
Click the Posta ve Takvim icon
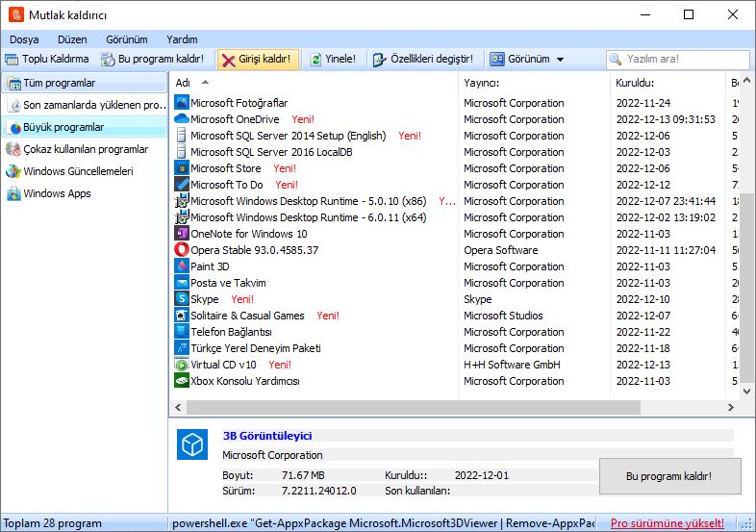(181, 283)
